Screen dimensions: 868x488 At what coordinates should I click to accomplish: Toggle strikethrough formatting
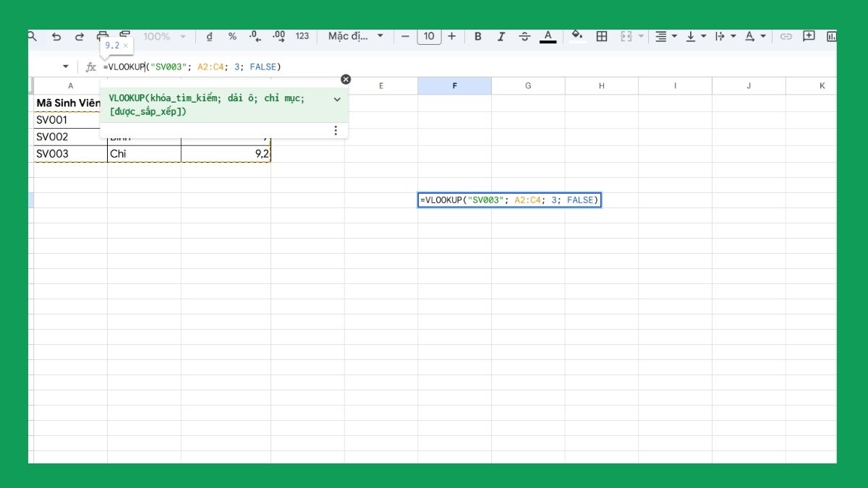(523, 35)
